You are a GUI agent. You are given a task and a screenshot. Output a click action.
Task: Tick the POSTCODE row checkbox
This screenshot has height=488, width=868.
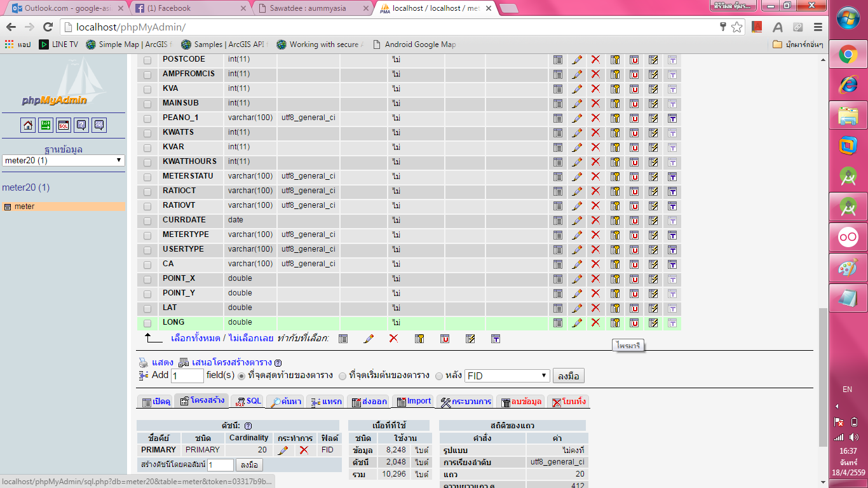pyautogui.click(x=147, y=60)
